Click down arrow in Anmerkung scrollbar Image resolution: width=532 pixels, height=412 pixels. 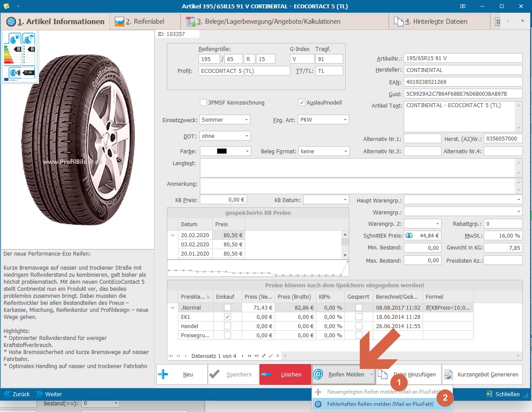pos(519,190)
